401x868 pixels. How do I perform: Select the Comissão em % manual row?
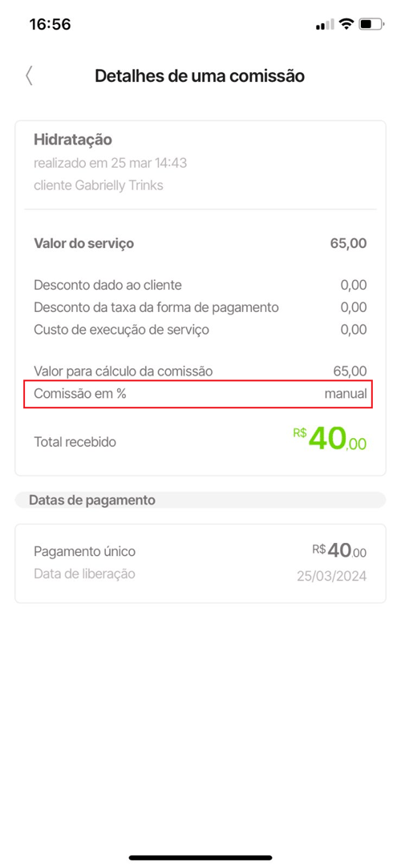pyautogui.click(x=198, y=394)
